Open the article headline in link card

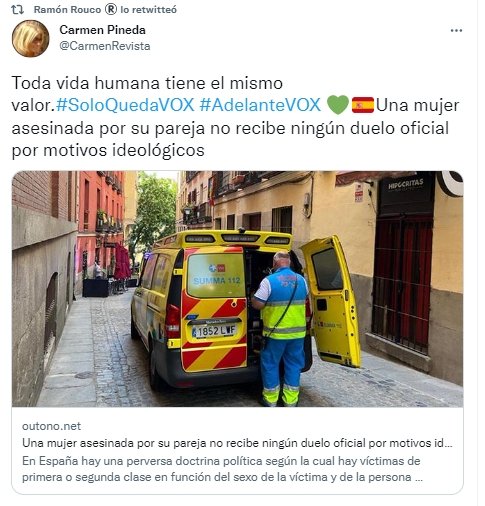pos(237,443)
